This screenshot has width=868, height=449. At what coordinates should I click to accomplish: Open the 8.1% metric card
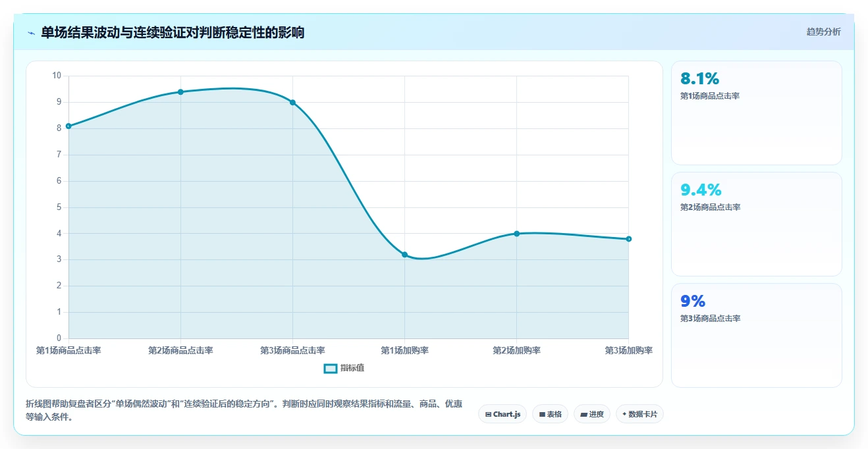(x=756, y=113)
